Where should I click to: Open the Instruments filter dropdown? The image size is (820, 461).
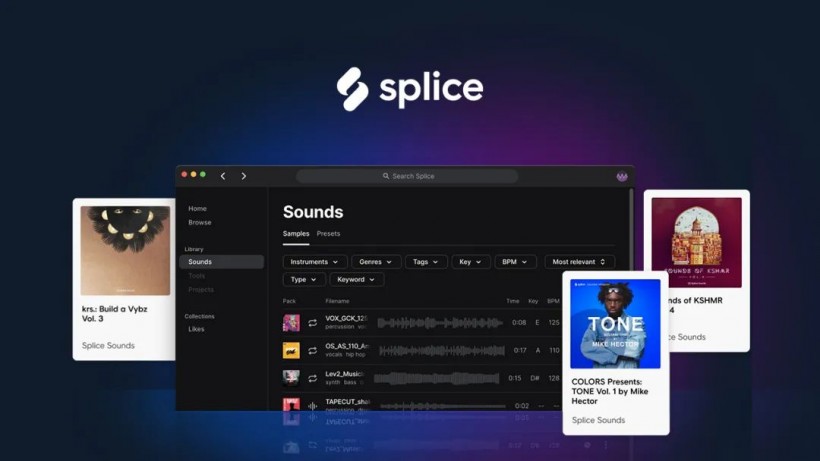(315, 262)
